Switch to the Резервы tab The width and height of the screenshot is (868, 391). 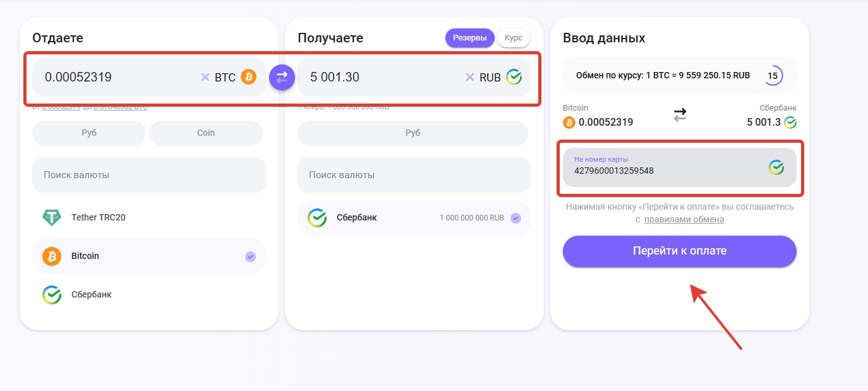click(x=469, y=38)
